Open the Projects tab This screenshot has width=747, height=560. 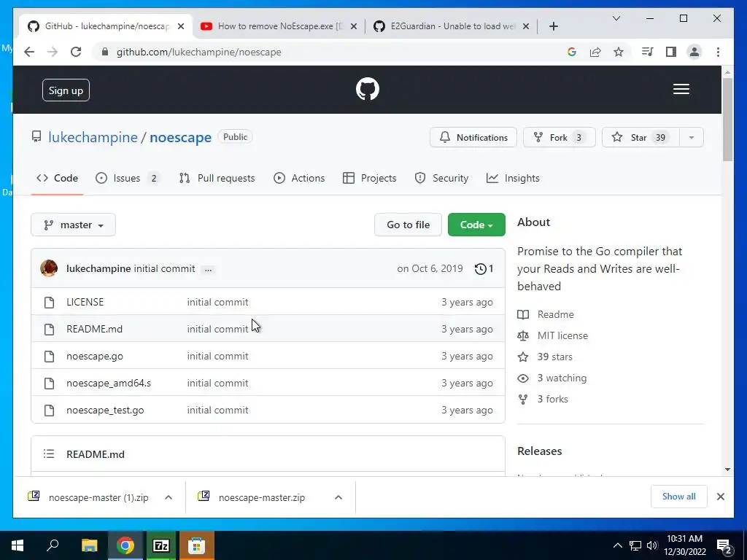[370, 178]
